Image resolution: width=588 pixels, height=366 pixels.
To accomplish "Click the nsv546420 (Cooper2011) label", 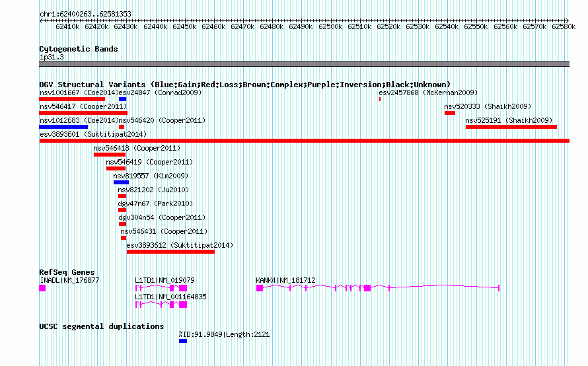I will click(162, 120).
